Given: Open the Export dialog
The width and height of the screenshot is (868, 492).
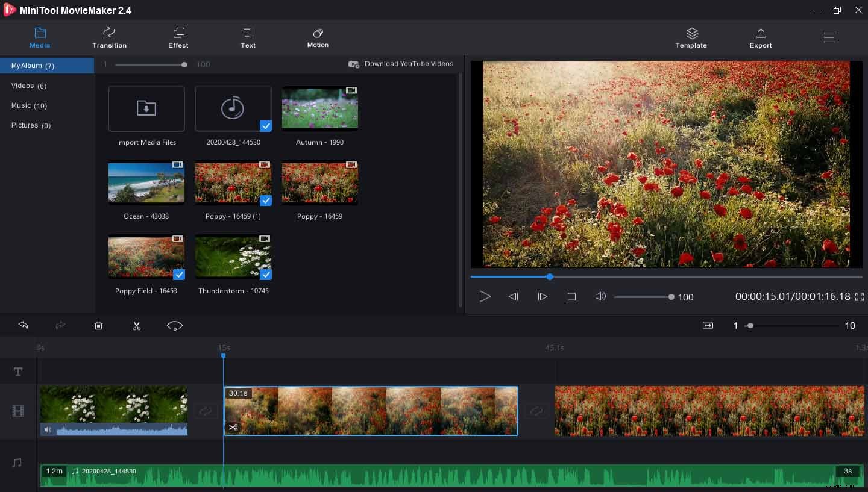Looking at the screenshot, I should click(761, 38).
